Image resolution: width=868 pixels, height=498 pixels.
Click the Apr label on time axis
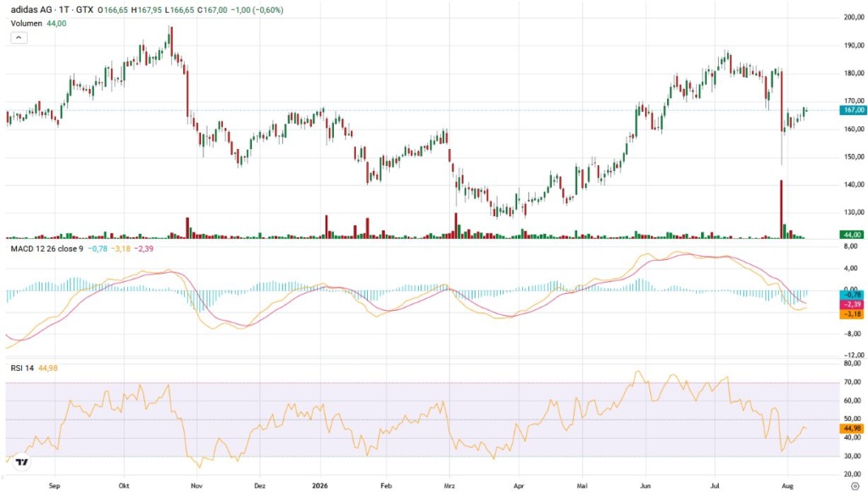click(519, 486)
